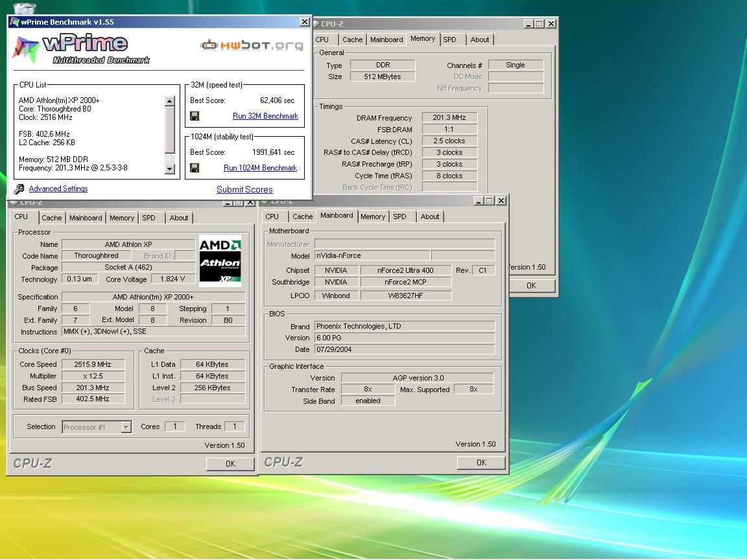Switch to SPD tab in CPU-Z CPU window
Image resolution: width=747 pixels, height=560 pixels.
pyautogui.click(x=148, y=218)
